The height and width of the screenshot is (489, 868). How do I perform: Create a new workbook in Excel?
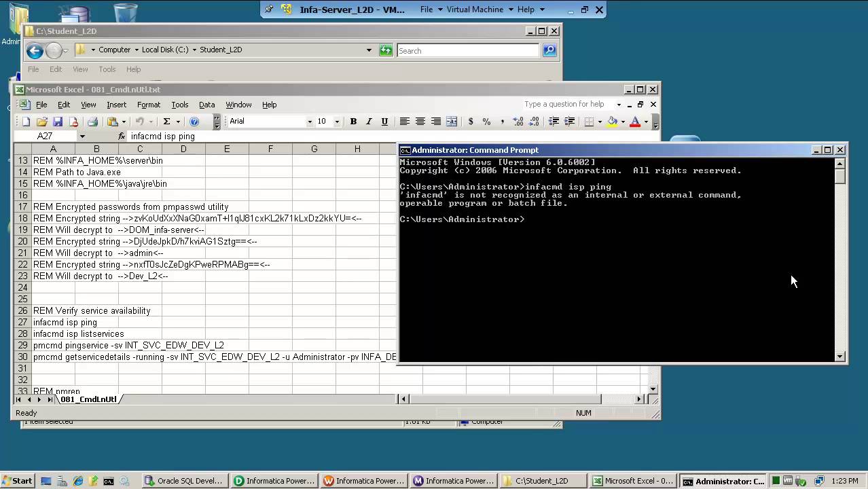(x=26, y=122)
